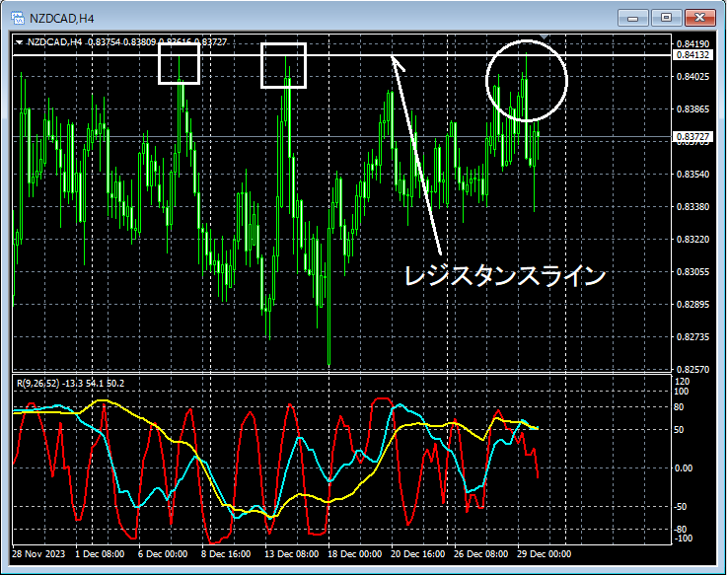Click indicator scale value 0.00

pyautogui.click(x=684, y=468)
